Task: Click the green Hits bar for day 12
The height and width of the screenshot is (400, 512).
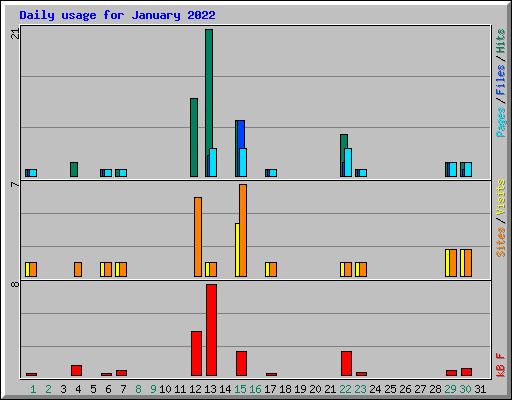Action: pyautogui.click(x=194, y=137)
